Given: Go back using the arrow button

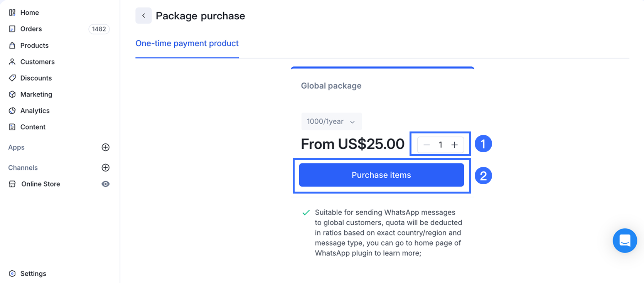Looking at the screenshot, I should (x=143, y=16).
